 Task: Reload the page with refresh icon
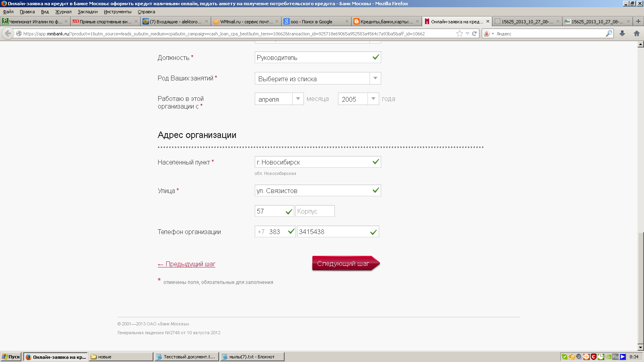coord(475,34)
